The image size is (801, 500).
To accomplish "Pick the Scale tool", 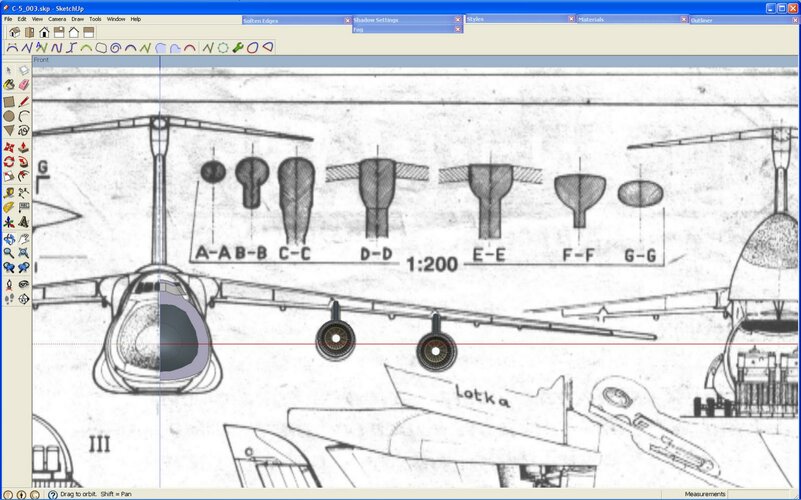I will [9, 176].
